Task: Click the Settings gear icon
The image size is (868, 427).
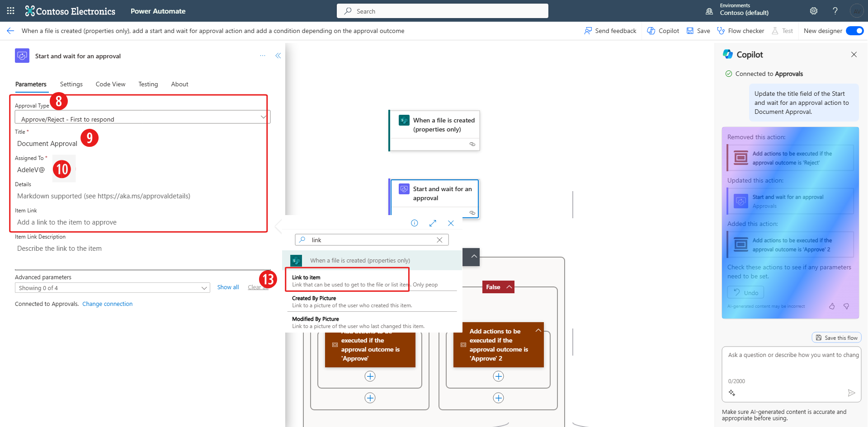Action: click(814, 11)
